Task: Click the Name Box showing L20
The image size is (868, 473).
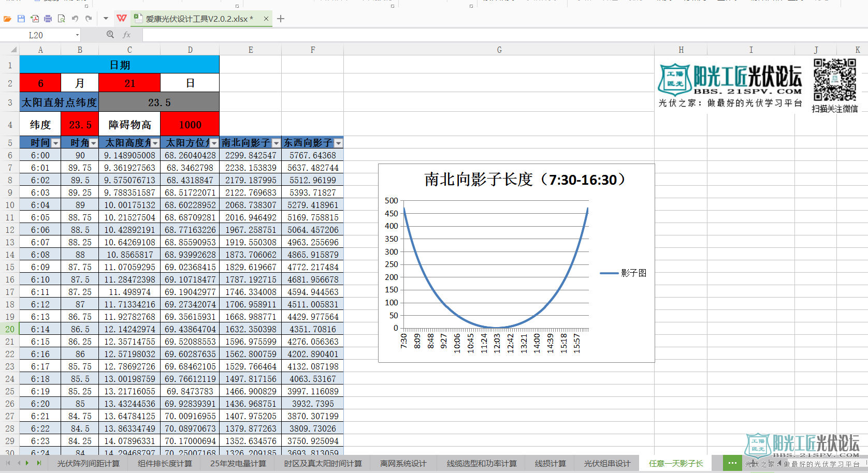Action: click(x=36, y=35)
